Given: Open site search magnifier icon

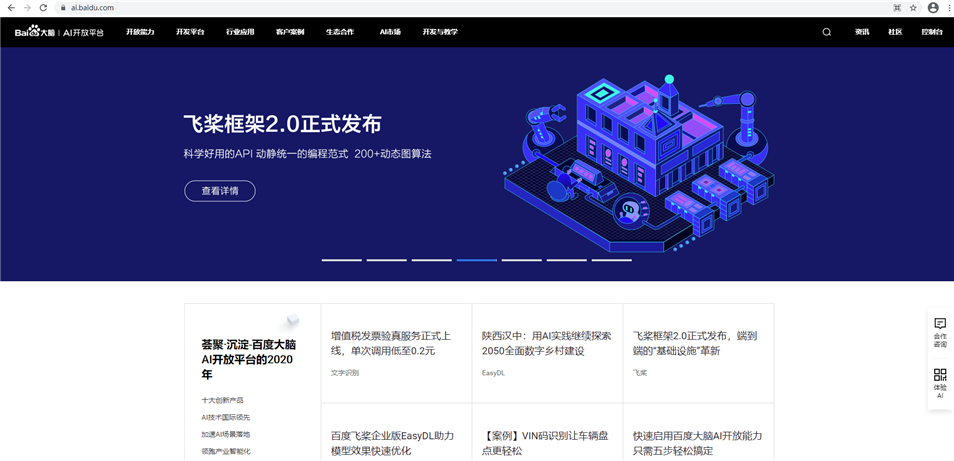Looking at the screenshot, I should pos(826,32).
